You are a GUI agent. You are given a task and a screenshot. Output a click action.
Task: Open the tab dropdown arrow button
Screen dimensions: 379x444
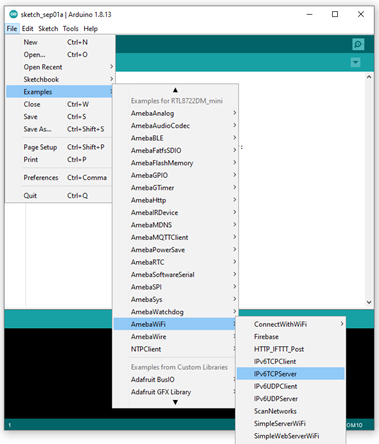click(x=355, y=62)
